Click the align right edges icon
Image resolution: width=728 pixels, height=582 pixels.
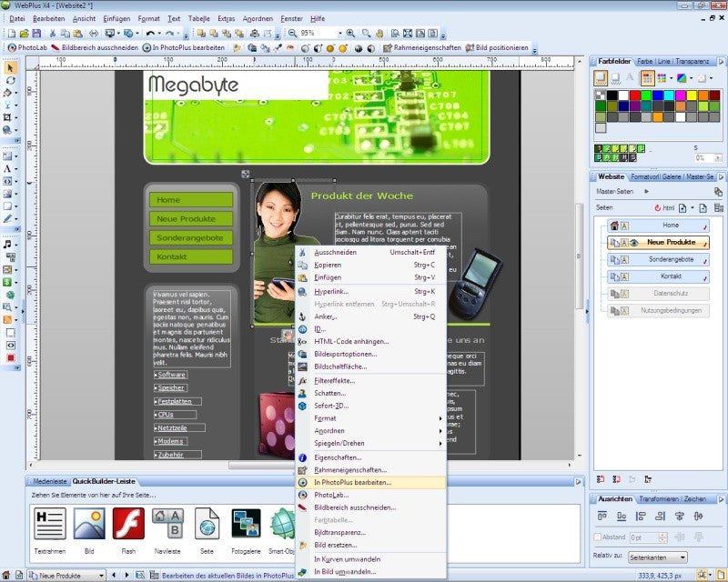(x=661, y=517)
